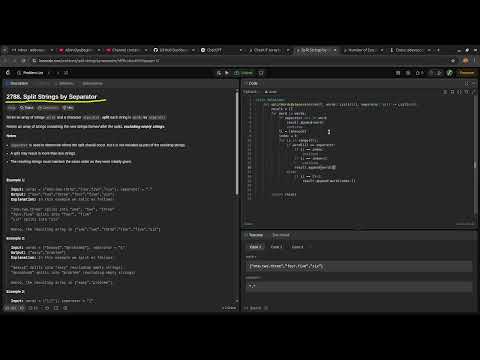Screen dimensions: 480x360
Task: Switch to the Description tab
Action: (x=17, y=83)
